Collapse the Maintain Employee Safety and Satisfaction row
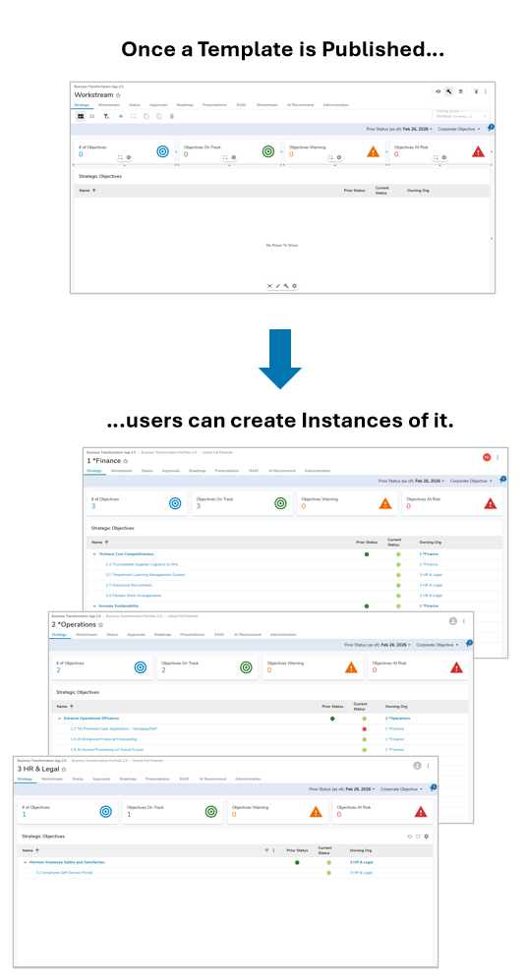Image resolution: width=527 pixels, height=980 pixels. (x=25, y=862)
